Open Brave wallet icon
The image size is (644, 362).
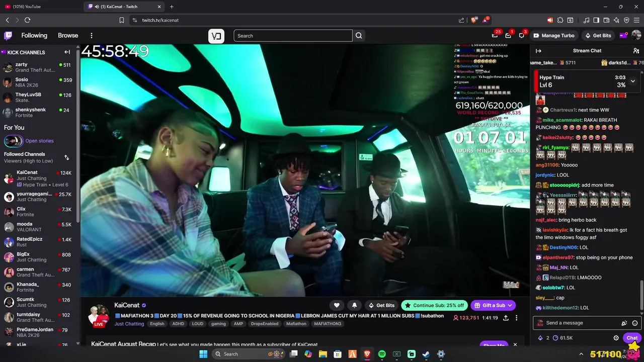(x=606, y=20)
